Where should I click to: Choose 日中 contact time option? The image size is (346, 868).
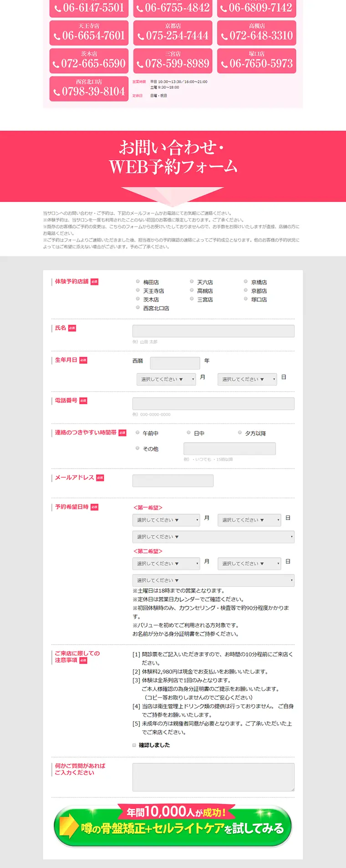click(x=188, y=433)
